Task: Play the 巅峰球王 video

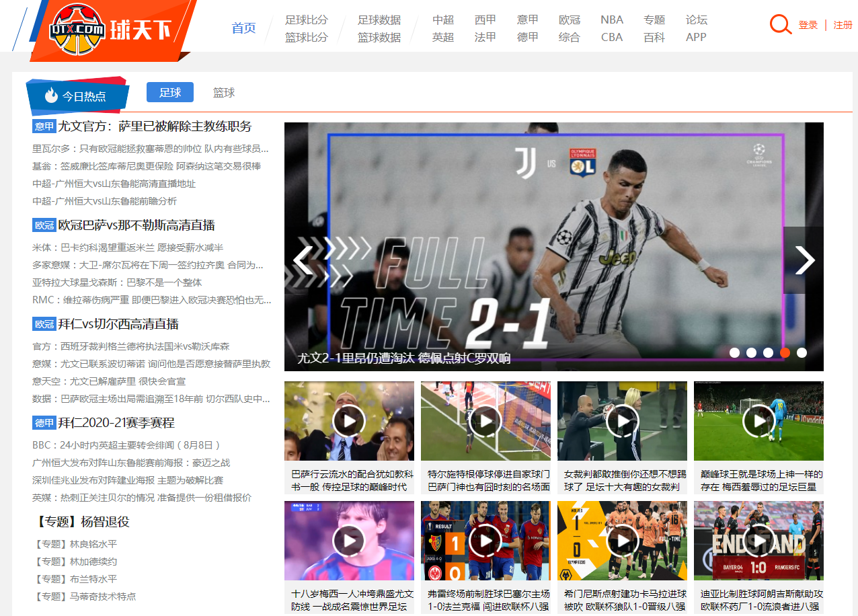Action: click(758, 421)
